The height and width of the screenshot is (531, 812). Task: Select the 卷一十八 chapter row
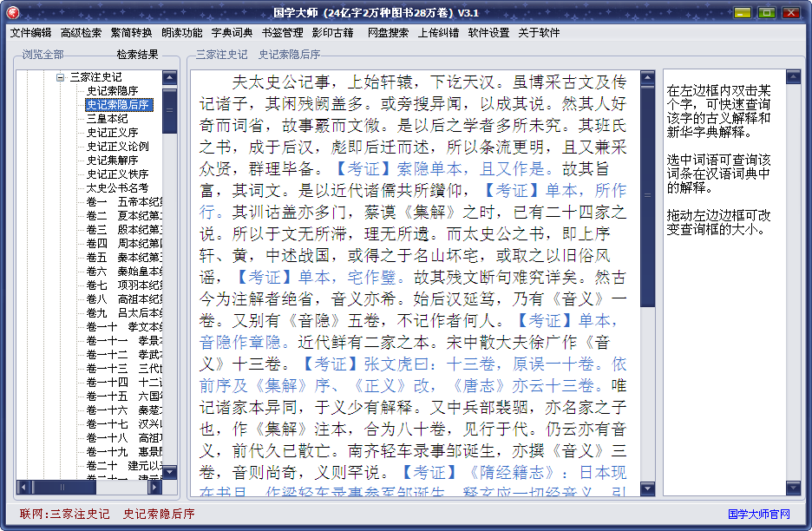(124, 438)
